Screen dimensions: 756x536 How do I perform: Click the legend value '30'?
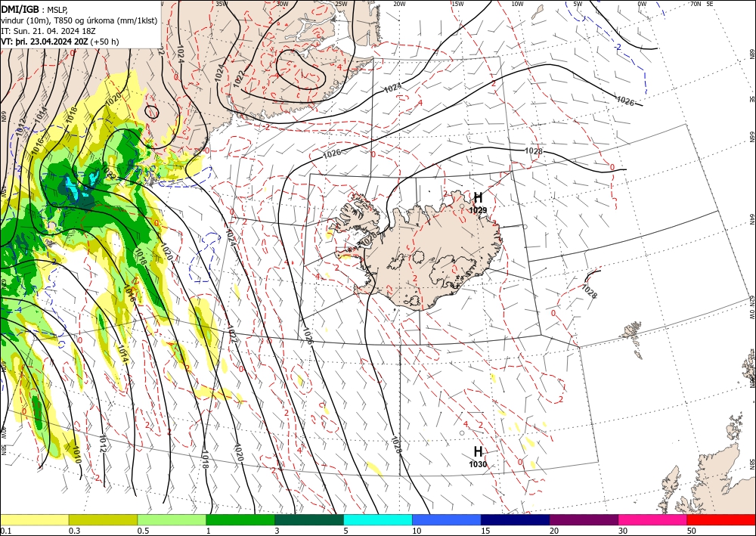[x=623, y=531]
